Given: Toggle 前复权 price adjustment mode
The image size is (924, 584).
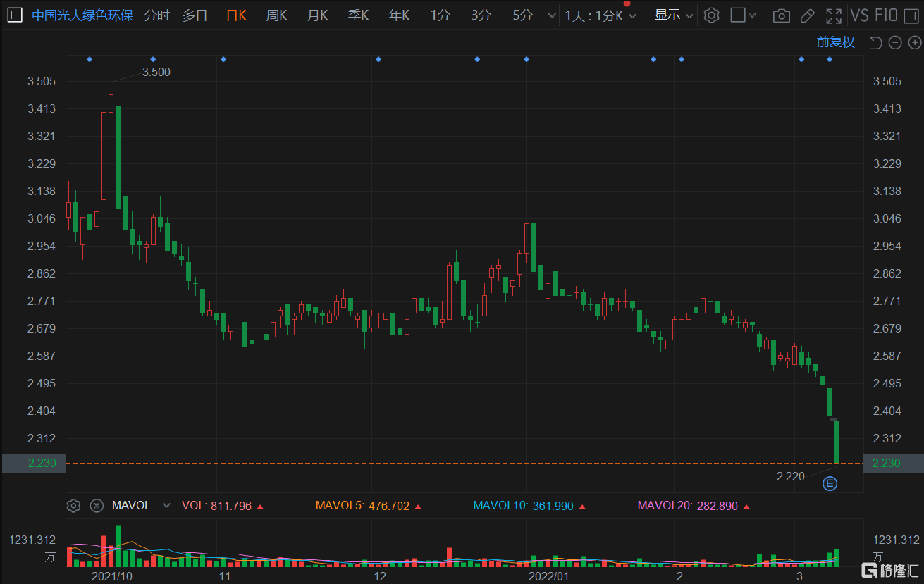Looking at the screenshot, I should click(x=835, y=42).
